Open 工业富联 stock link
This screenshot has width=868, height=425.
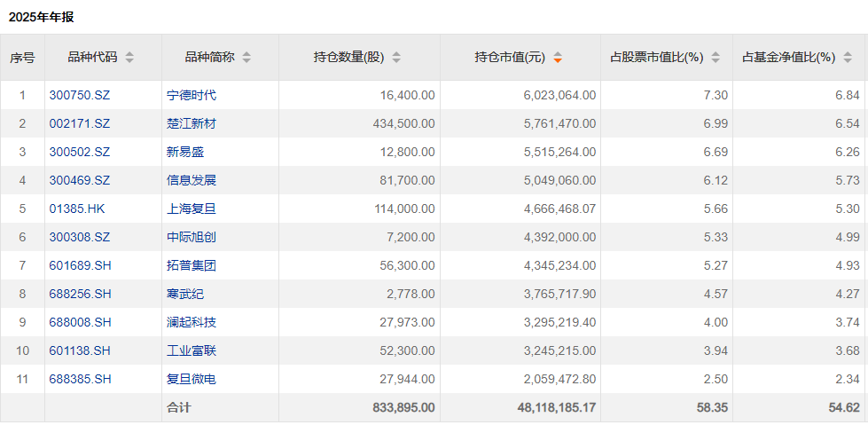pos(192,350)
